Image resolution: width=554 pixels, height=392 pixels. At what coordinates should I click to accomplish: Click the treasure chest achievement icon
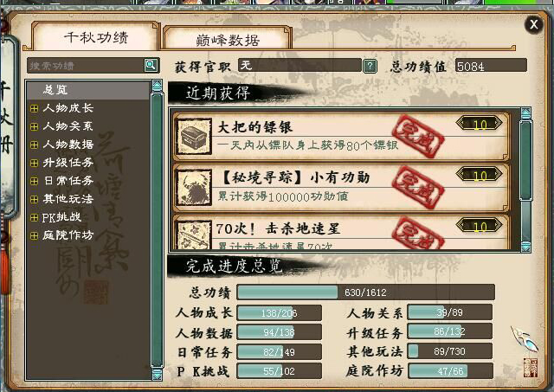pyautogui.click(x=194, y=137)
